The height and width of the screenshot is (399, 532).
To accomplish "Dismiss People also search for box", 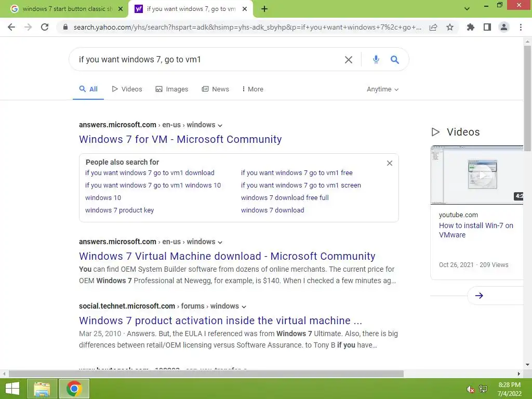I will pos(390,163).
